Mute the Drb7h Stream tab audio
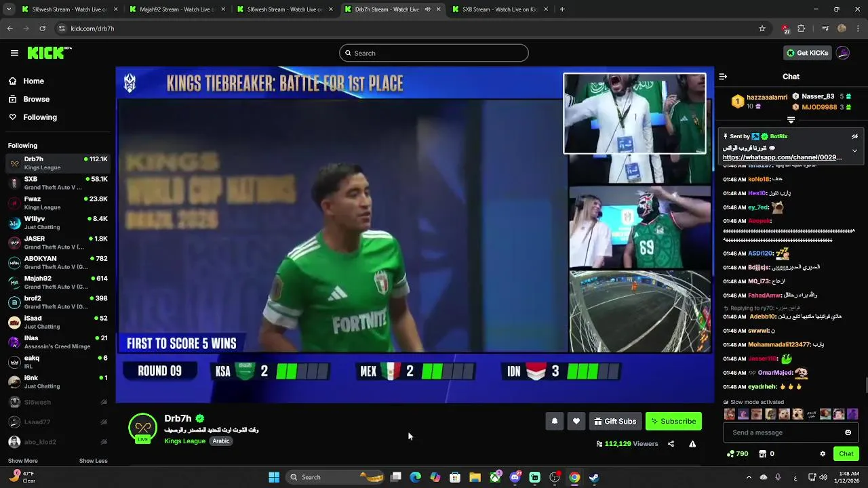Viewport: 868px width, 488px height. 427,9
